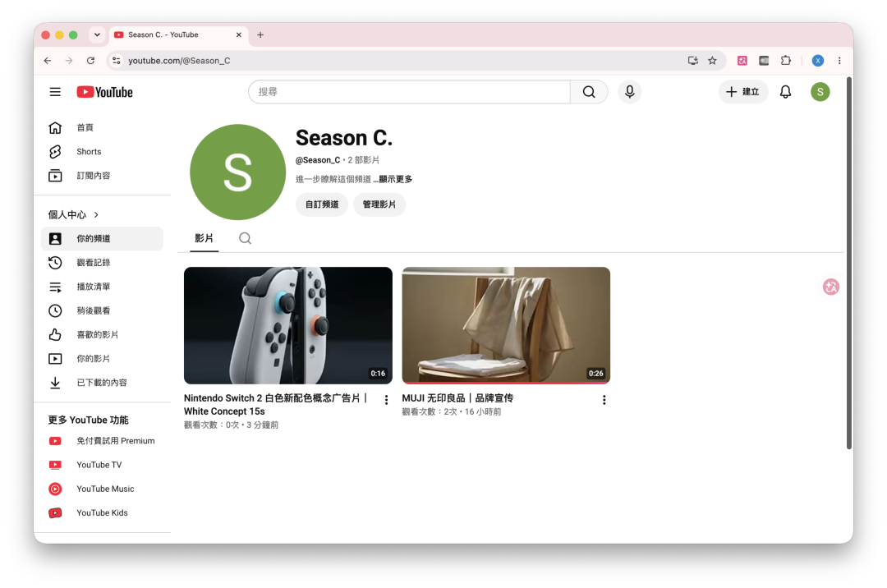Play MUJI chair thumbnail

click(x=506, y=325)
